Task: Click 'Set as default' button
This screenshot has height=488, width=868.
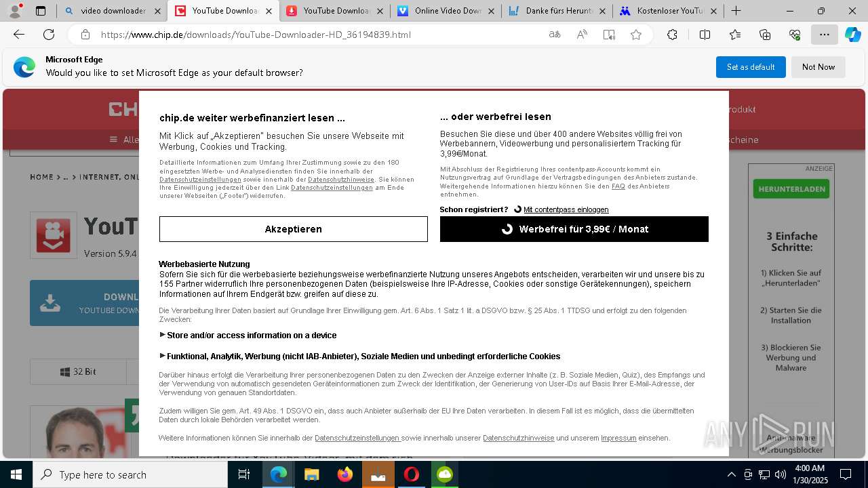Action: [751, 67]
